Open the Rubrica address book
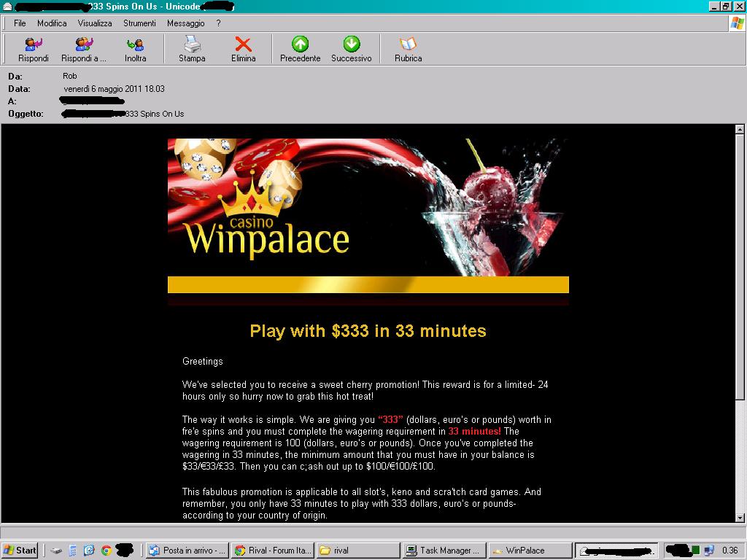 point(408,50)
